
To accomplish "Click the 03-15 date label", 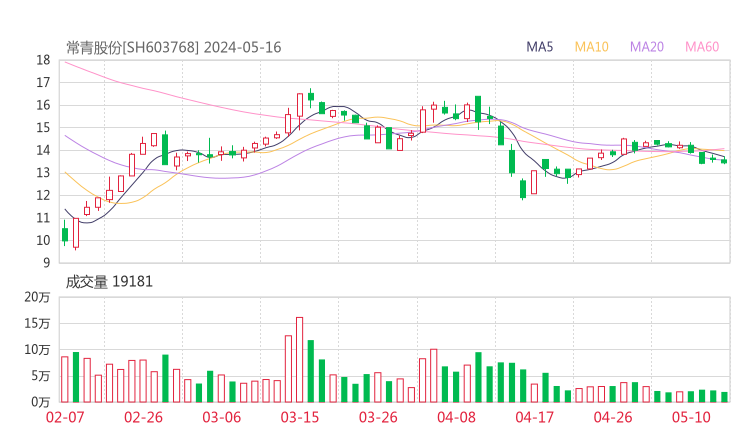I will point(300,417).
